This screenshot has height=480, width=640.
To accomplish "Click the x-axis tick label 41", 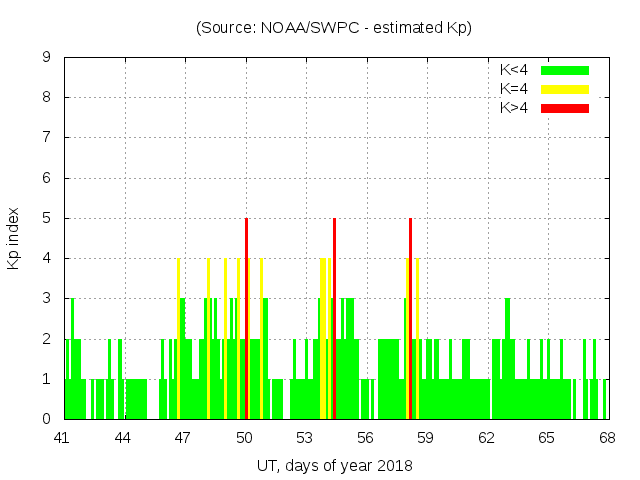I will 62,438.
